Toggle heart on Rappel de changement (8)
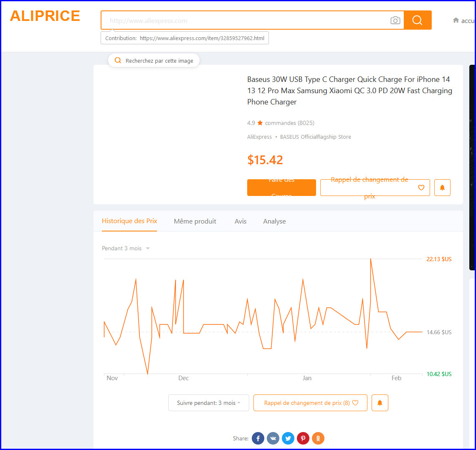This screenshot has width=476, height=450. [x=355, y=403]
